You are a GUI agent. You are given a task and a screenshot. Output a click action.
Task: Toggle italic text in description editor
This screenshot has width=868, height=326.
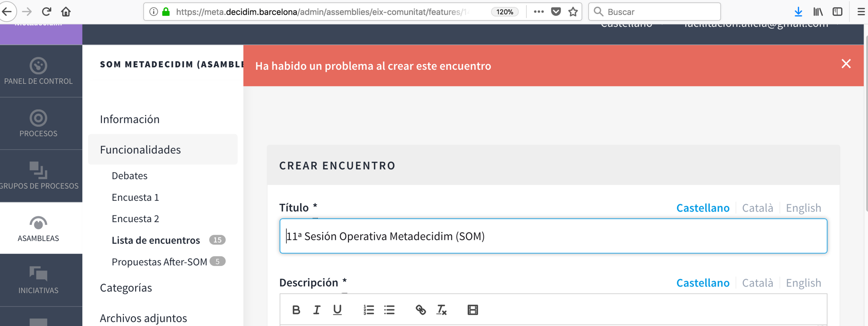pos(317,309)
